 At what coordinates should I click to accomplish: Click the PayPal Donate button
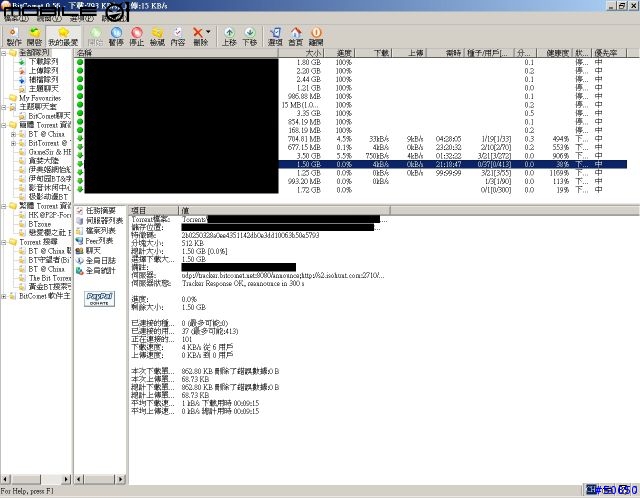99,299
